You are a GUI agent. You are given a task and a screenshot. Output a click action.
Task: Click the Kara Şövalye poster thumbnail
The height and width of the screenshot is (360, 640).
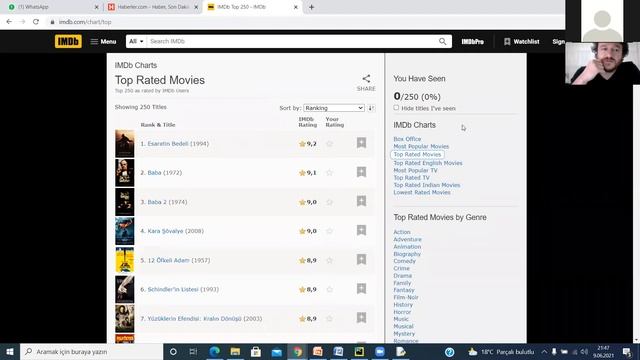[x=124, y=231]
